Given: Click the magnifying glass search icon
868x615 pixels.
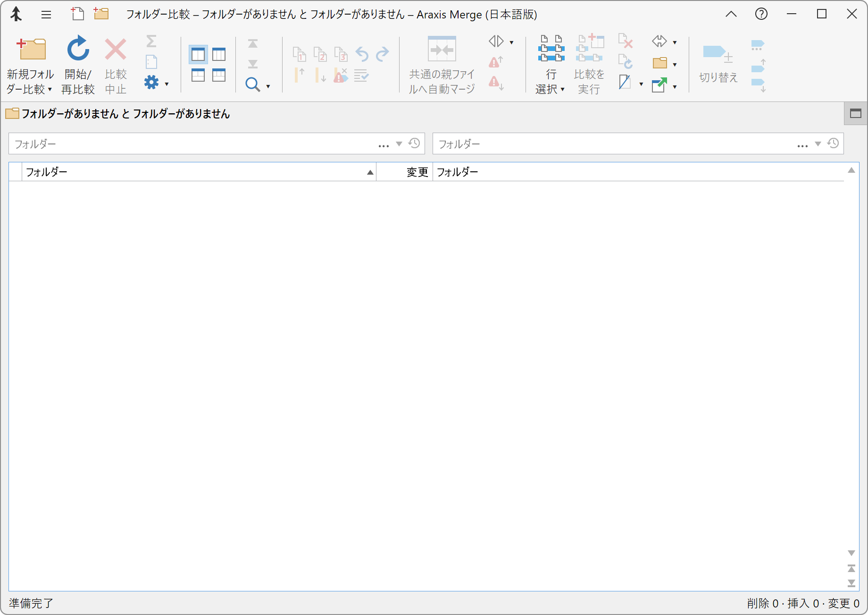Looking at the screenshot, I should coord(252,85).
